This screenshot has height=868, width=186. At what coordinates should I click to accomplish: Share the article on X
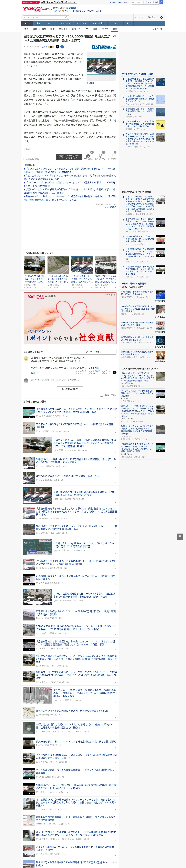pyautogui.click(x=57, y=47)
